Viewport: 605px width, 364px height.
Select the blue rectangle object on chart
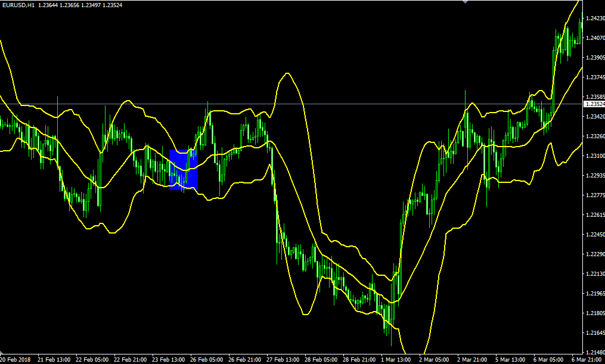(183, 170)
